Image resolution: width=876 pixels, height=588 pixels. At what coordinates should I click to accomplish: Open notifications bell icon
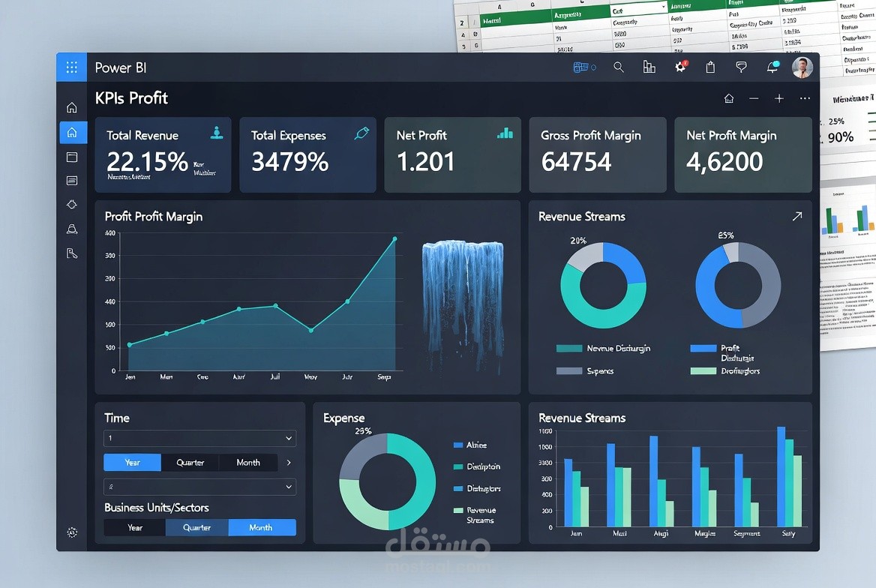[772, 67]
